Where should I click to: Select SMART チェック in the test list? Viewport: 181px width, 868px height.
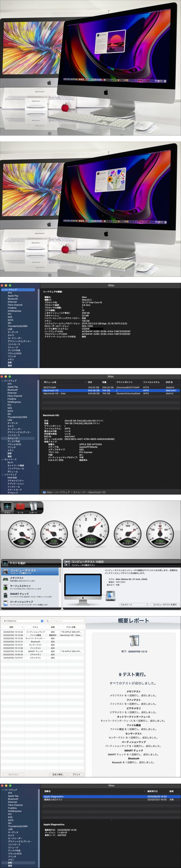(x=30, y=595)
